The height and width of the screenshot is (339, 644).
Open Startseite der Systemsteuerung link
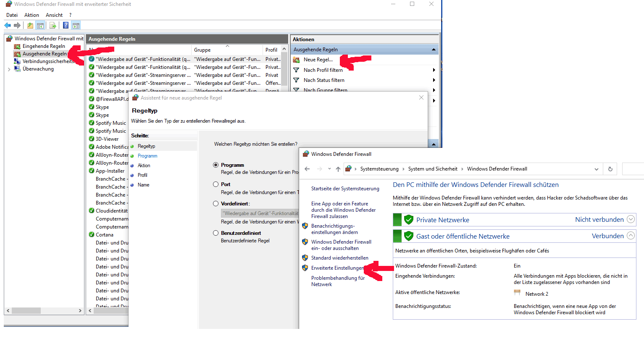pos(345,189)
